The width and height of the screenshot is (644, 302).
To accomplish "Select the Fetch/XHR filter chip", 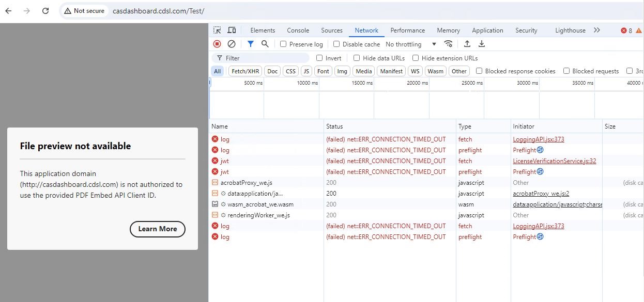I will (x=245, y=71).
